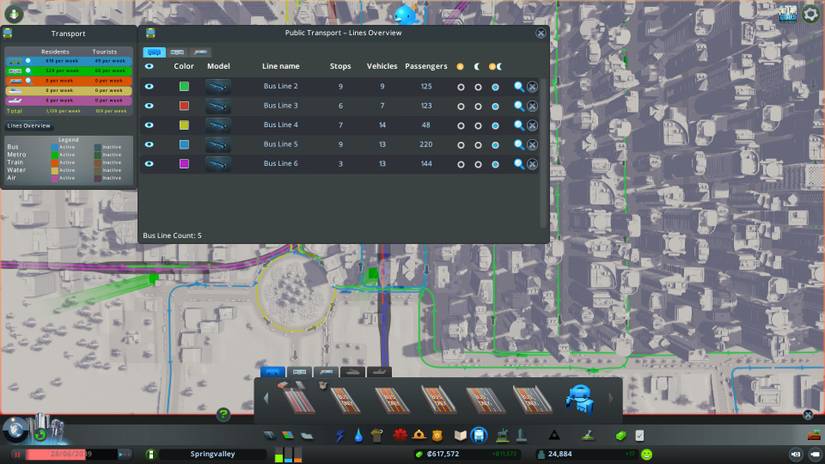Delete Bus Line 5 with X icon
The width and height of the screenshot is (825, 464).
point(532,145)
